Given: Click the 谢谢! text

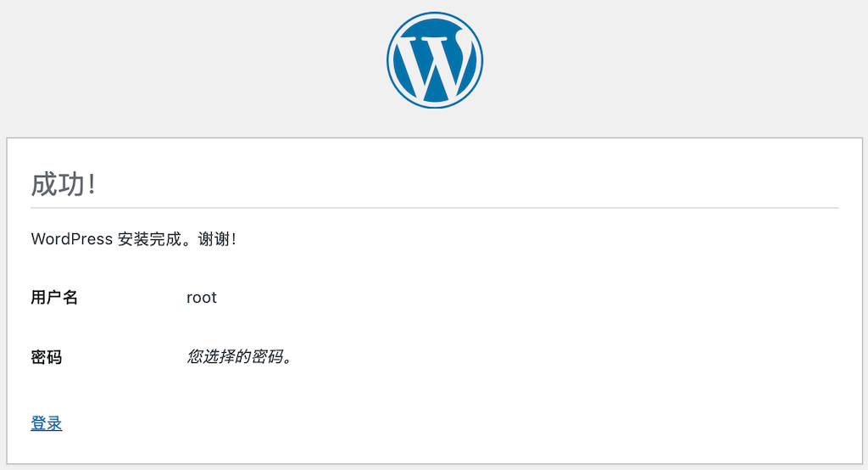Looking at the screenshot, I should tap(218, 239).
